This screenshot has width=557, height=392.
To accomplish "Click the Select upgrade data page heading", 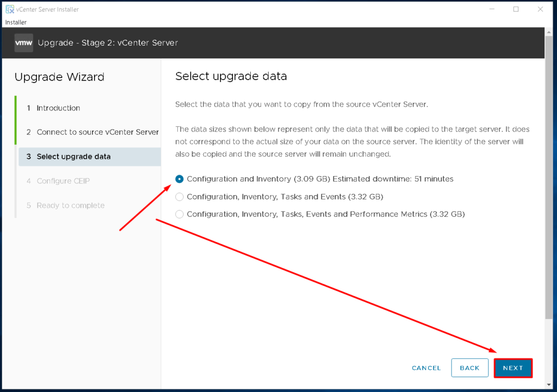I will click(231, 76).
